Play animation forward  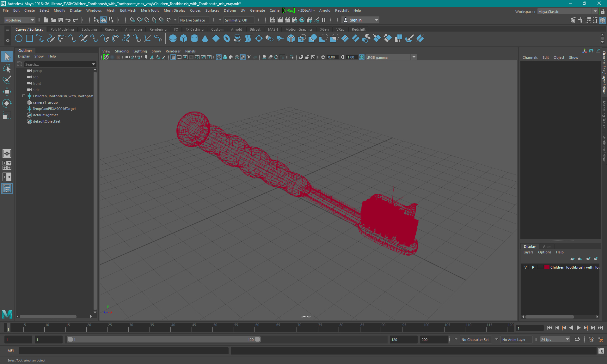(578, 328)
